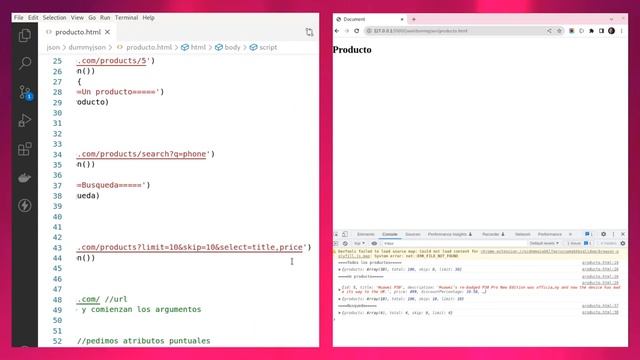Switch to the Console tab in DevTools

click(390, 234)
